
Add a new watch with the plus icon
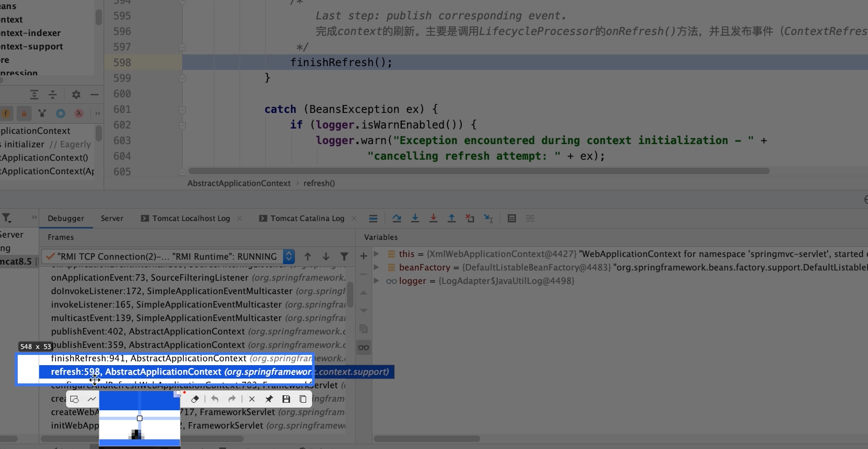tap(364, 256)
